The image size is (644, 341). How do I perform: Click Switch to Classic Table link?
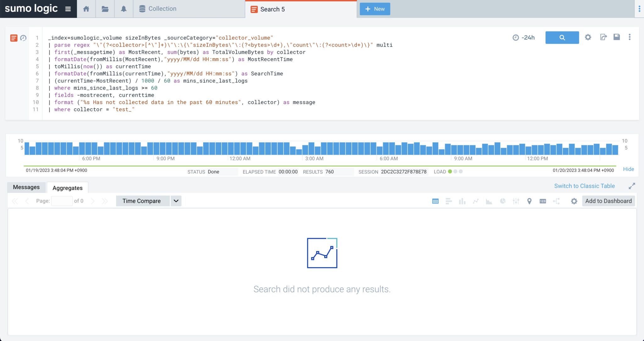(584, 186)
